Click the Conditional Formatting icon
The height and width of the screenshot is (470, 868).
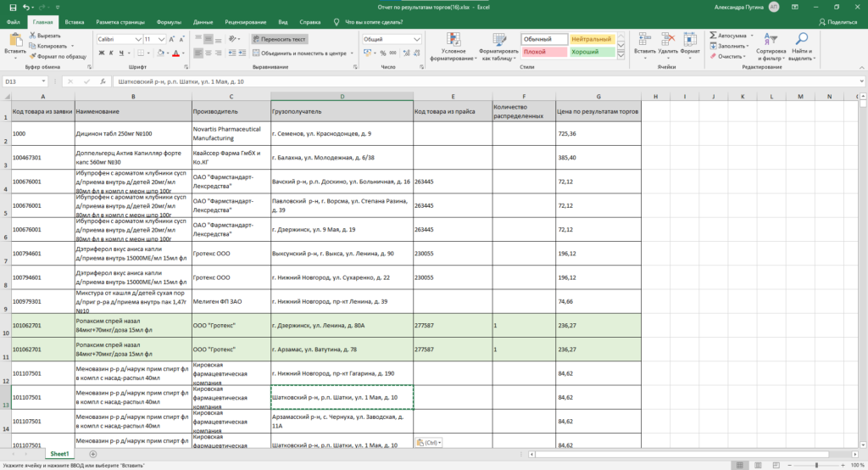point(453,39)
